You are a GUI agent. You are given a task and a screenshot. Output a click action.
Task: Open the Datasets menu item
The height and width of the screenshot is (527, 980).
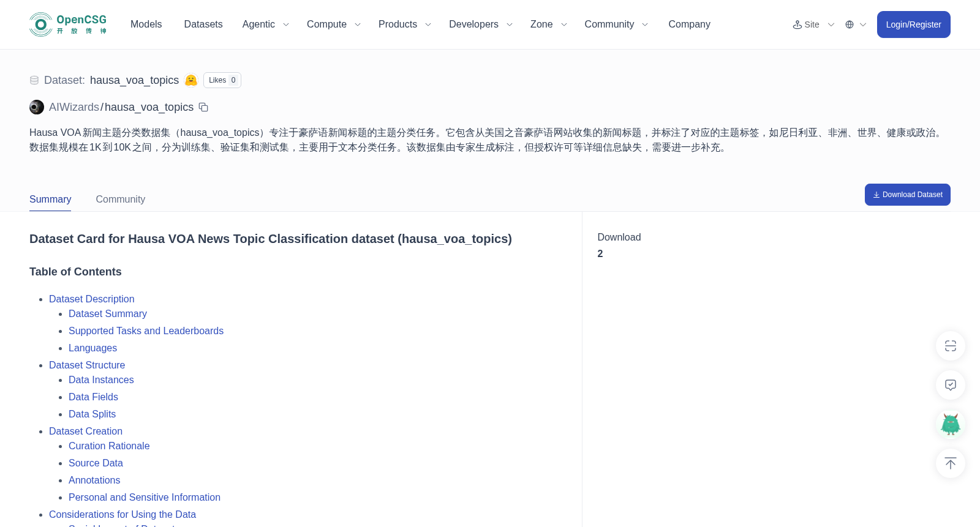(x=203, y=24)
